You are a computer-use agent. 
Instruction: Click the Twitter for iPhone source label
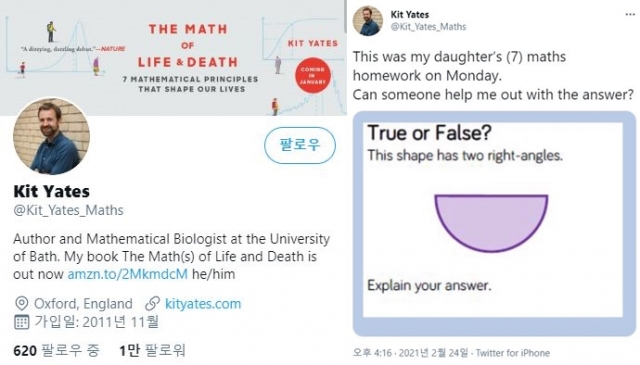point(513,353)
